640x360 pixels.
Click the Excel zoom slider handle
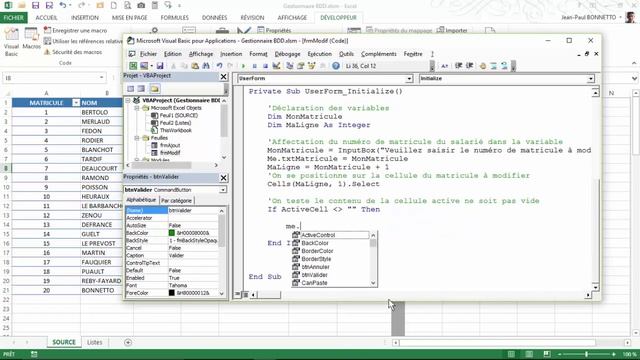(587, 354)
